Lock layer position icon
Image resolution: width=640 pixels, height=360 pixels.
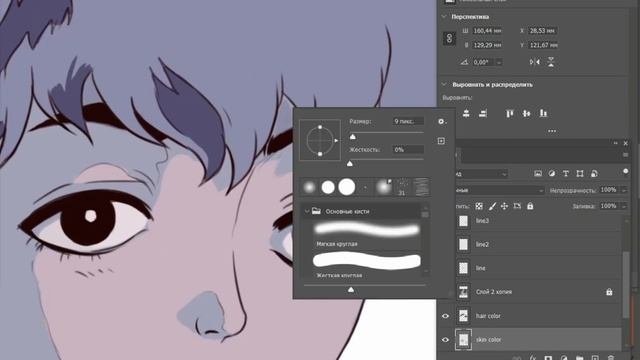click(x=504, y=206)
